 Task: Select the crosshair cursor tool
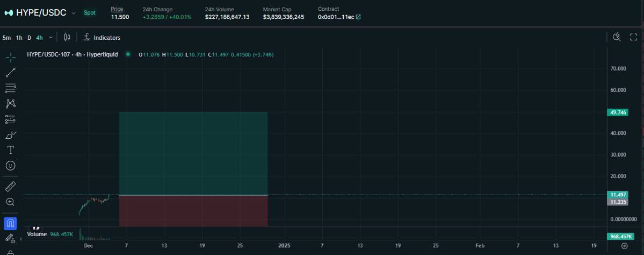coord(11,57)
